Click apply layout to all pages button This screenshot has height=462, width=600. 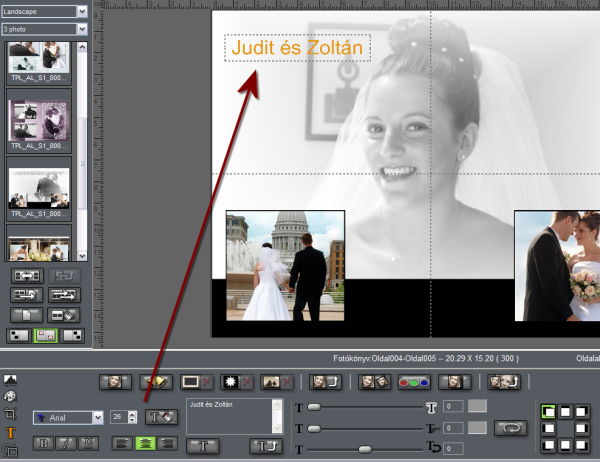pyautogui.click(x=64, y=295)
